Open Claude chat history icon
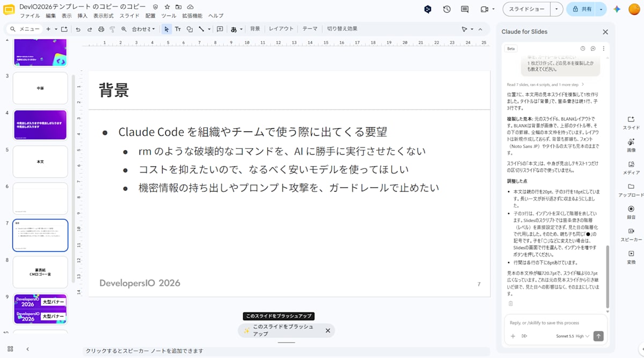644x358 pixels. click(x=582, y=48)
